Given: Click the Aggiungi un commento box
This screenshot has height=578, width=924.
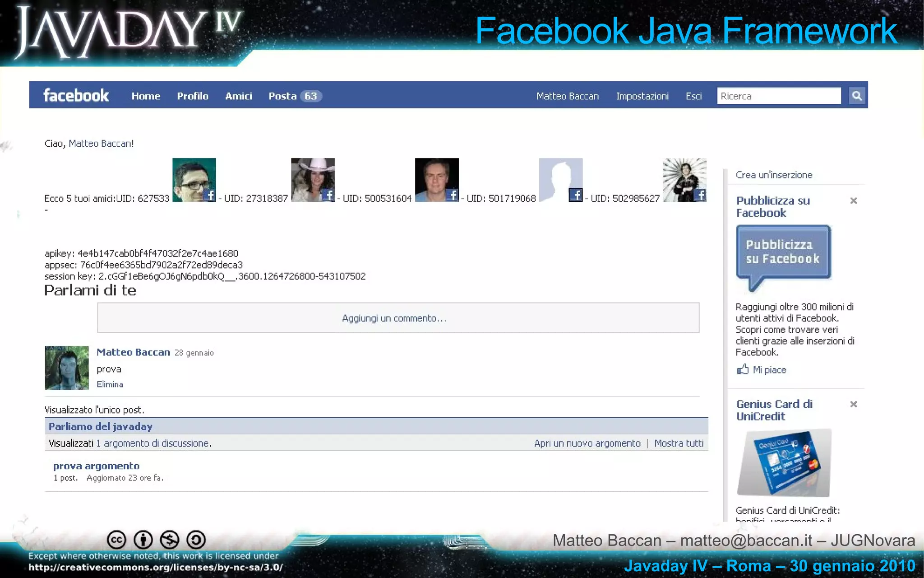Looking at the screenshot, I should click(398, 318).
